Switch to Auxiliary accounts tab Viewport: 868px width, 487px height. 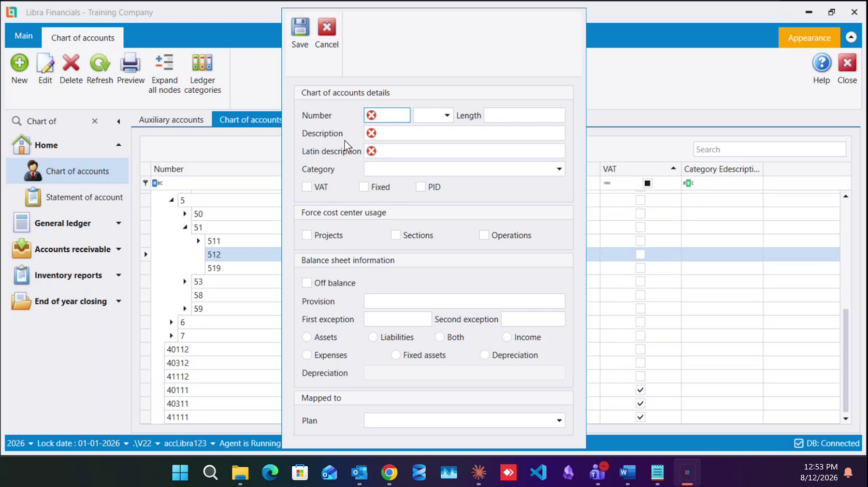coord(171,120)
